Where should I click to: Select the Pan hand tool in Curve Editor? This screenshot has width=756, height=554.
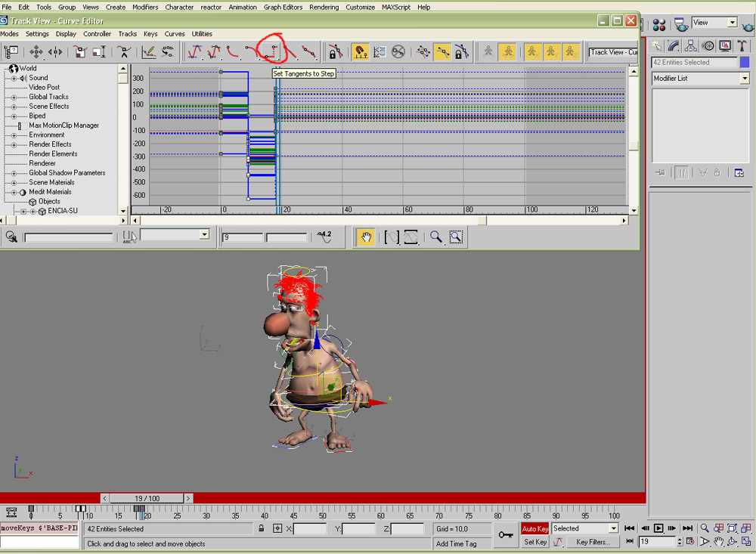366,237
